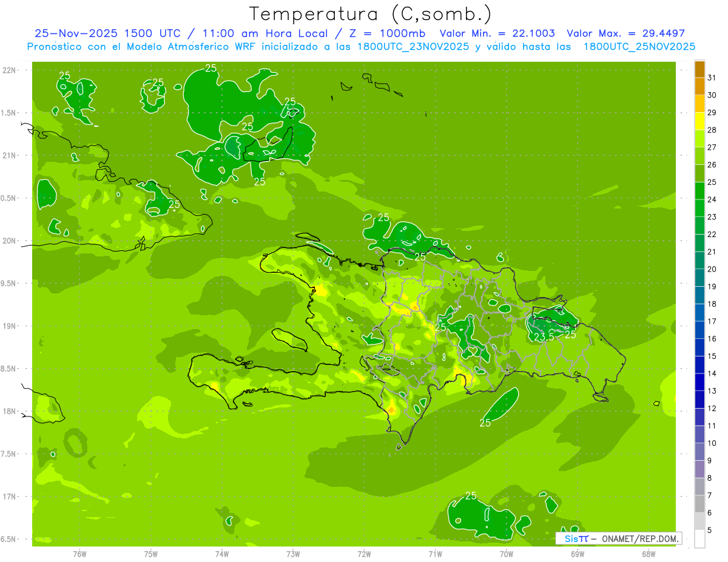Click the '74W' longitude label
The height and width of the screenshot is (562, 728).
(222, 554)
